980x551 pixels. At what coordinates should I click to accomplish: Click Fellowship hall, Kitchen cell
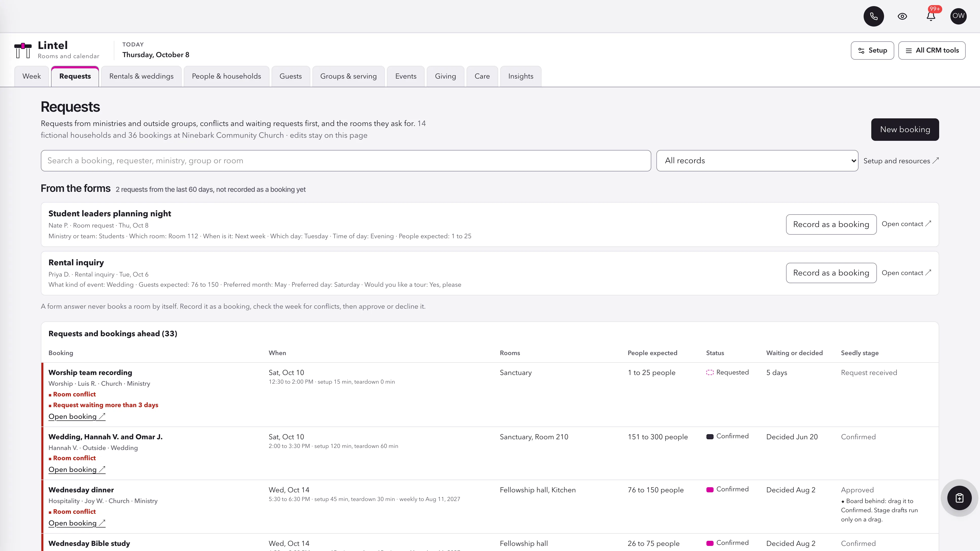tap(537, 490)
